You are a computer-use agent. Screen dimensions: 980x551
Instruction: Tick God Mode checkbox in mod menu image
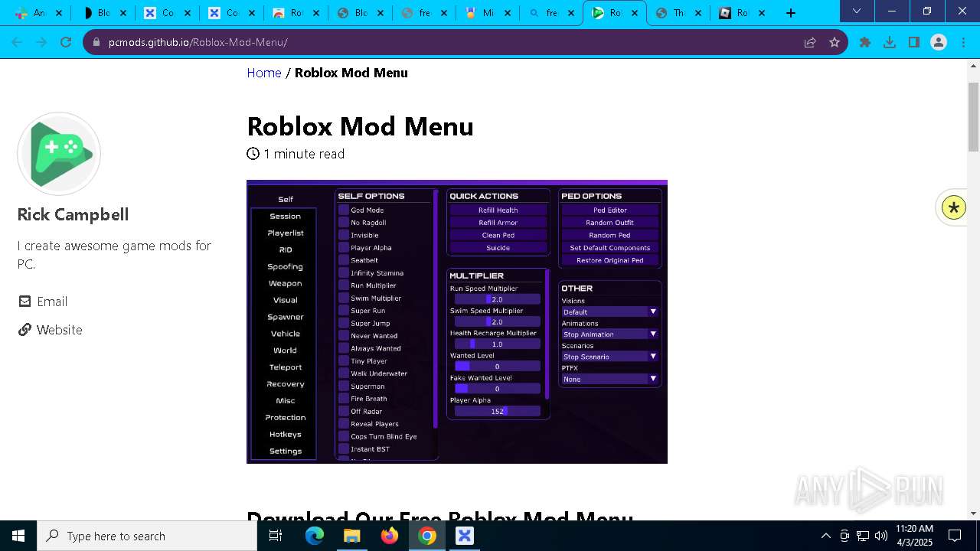coord(344,210)
